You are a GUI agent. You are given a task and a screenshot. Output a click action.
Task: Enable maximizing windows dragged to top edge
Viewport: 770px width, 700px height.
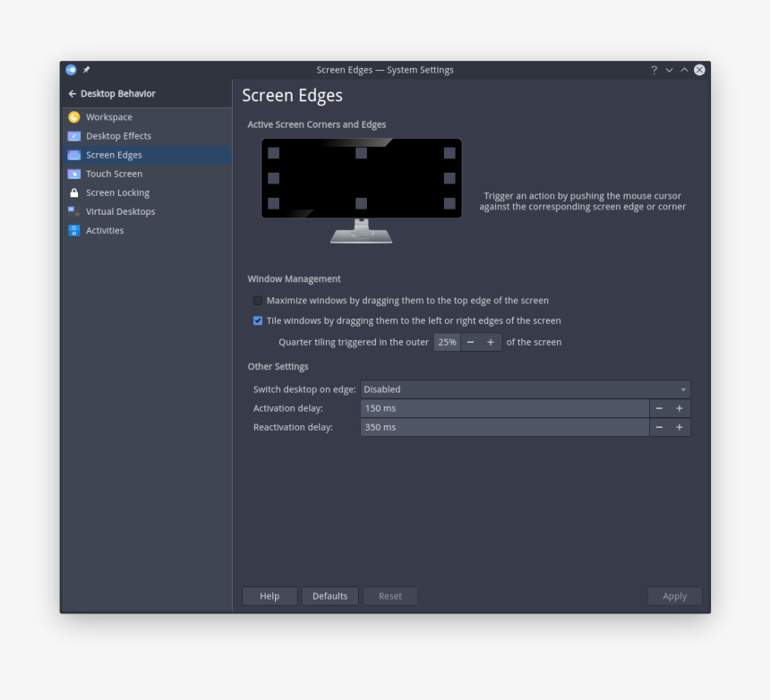coord(258,300)
